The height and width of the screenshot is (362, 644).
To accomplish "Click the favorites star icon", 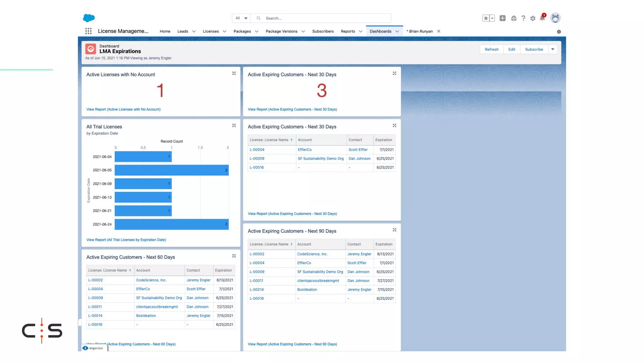I will coord(486,18).
